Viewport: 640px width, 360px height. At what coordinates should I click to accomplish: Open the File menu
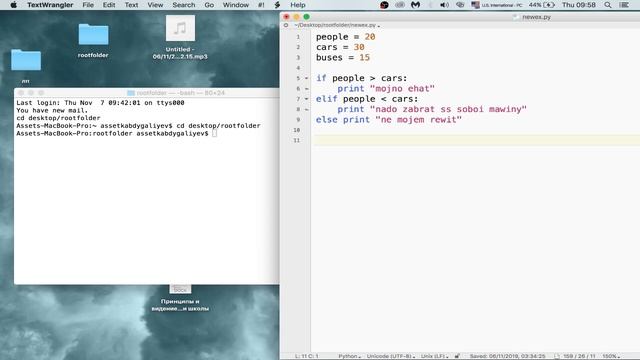click(88, 5)
